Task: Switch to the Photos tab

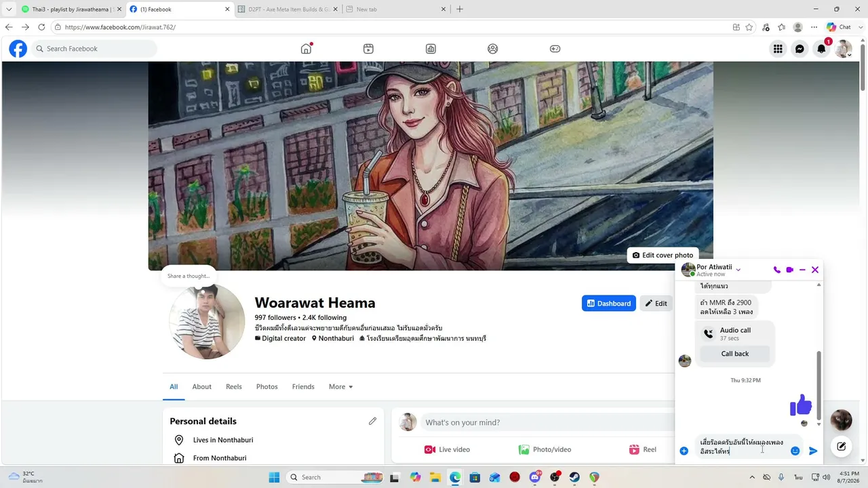Action: 267,387
